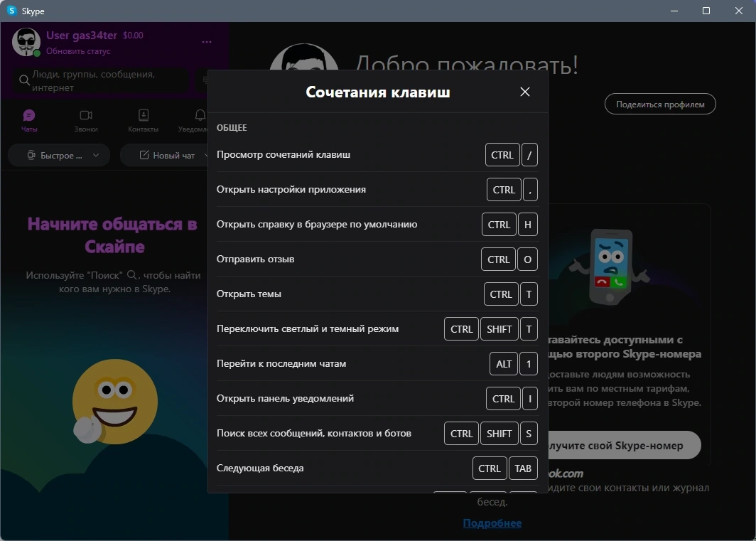This screenshot has width=756, height=541.
Task: Click the user avatar in sidebar
Action: (x=26, y=42)
